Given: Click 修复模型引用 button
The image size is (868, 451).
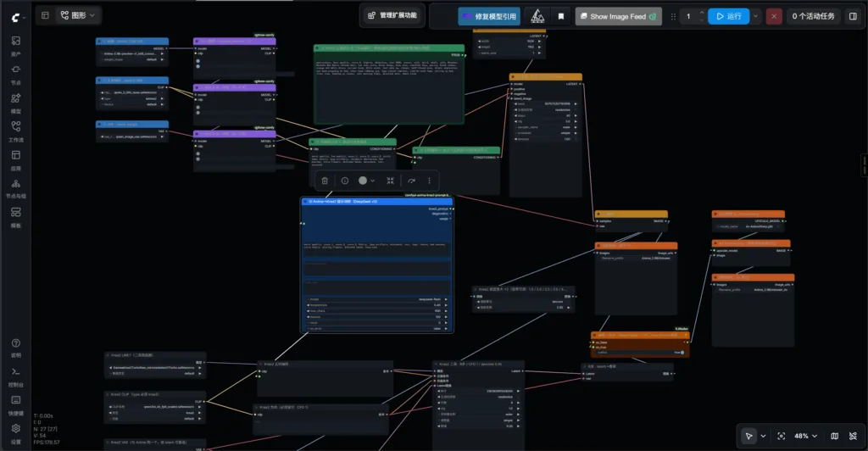Looking at the screenshot, I should pyautogui.click(x=489, y=17).
